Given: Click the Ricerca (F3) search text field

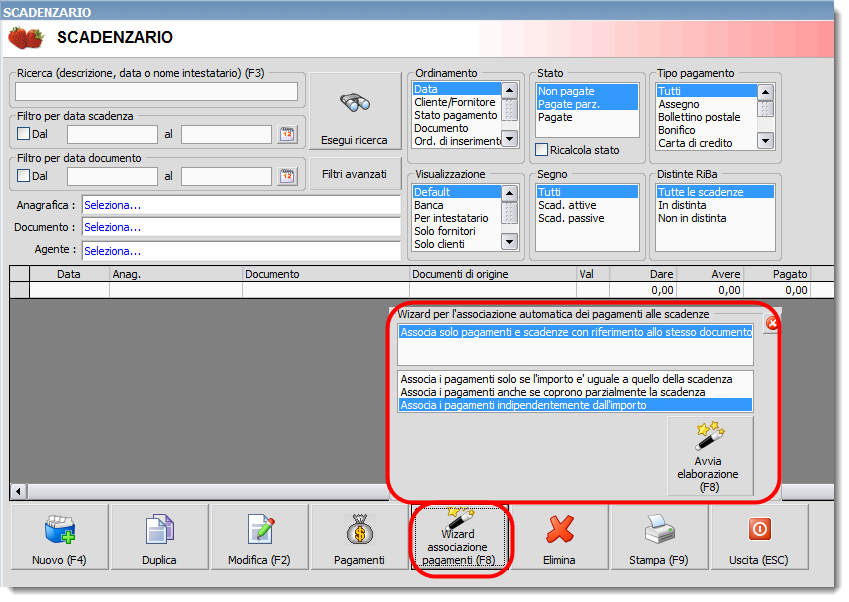Looking at the screenshot, I should coord(156,91).
